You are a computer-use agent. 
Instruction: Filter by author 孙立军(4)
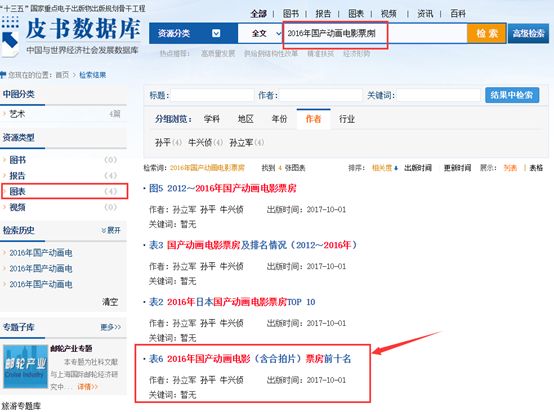(x=247, y=143)
